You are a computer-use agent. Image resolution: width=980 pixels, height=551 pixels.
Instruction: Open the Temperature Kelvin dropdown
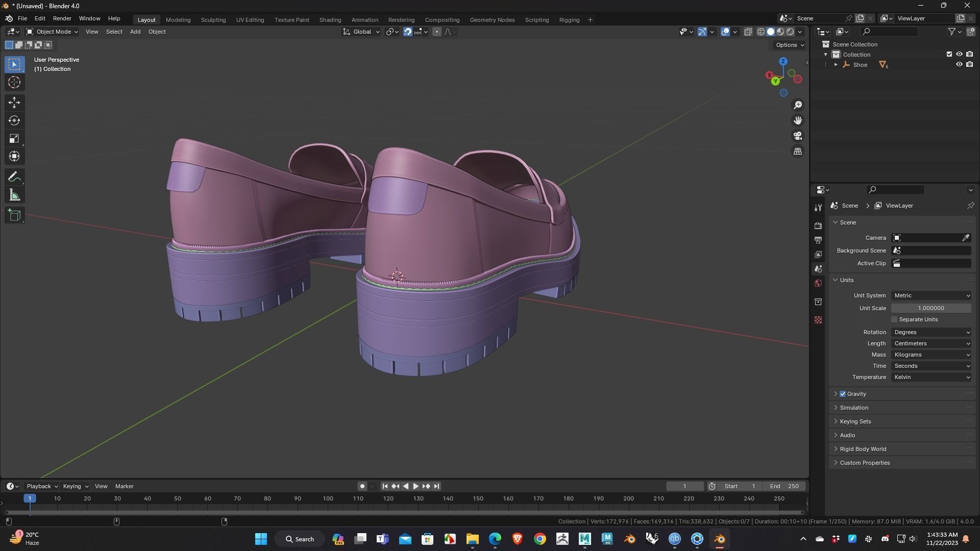point(932,377)
